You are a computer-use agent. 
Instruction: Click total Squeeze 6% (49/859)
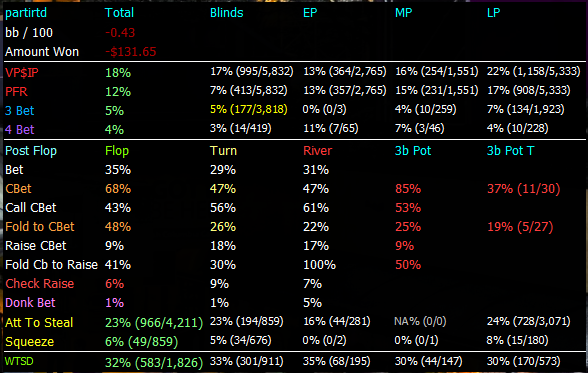pos(141,342)
